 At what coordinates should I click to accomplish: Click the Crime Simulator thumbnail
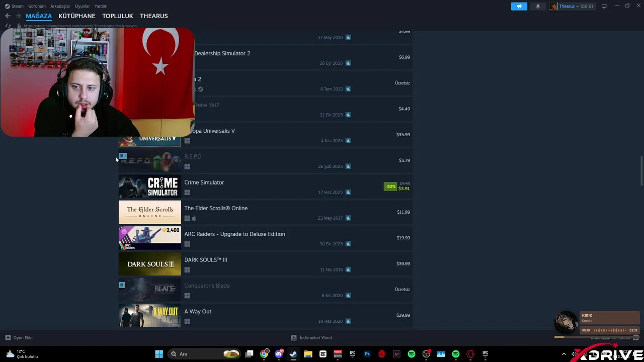pos(150,187)
